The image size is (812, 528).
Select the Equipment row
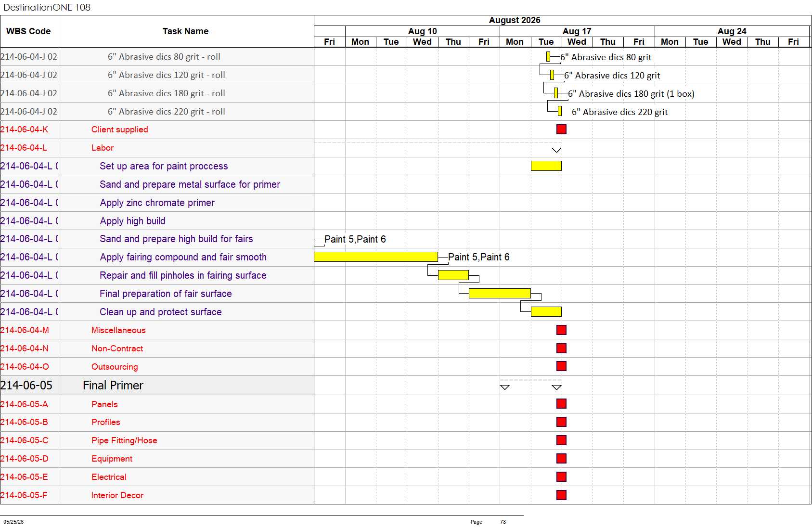[157, 459]
